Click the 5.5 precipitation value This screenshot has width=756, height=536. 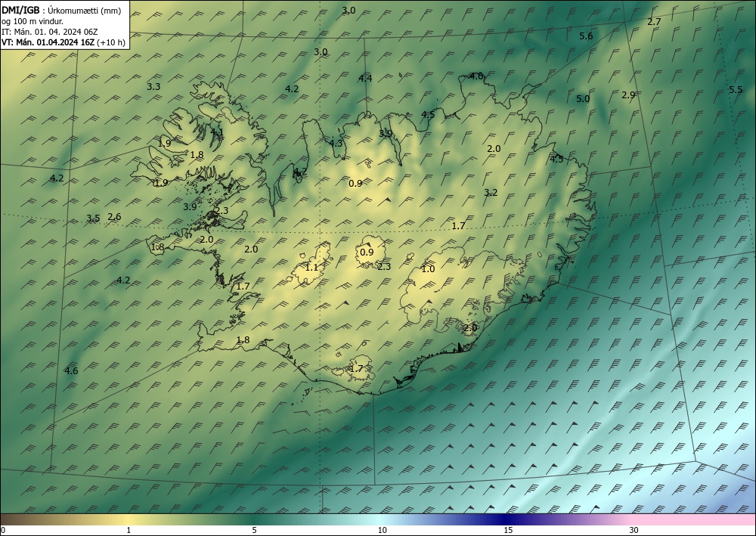click(x=736, y=90)
